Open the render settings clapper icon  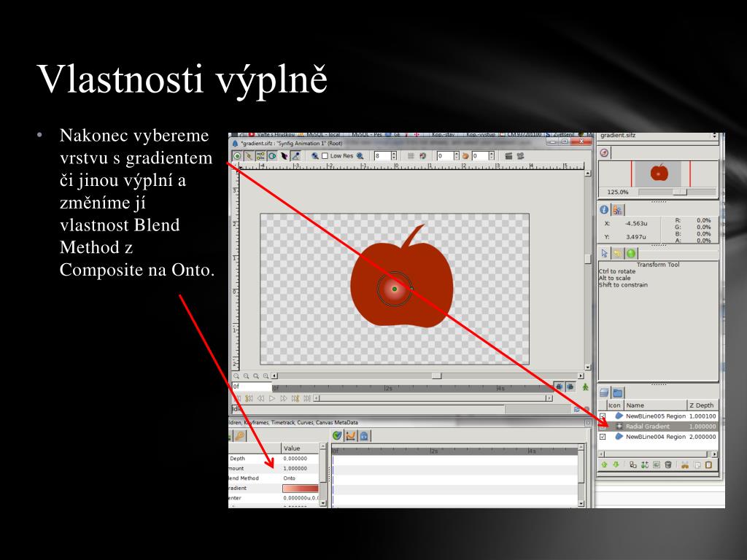pos(508,156)
